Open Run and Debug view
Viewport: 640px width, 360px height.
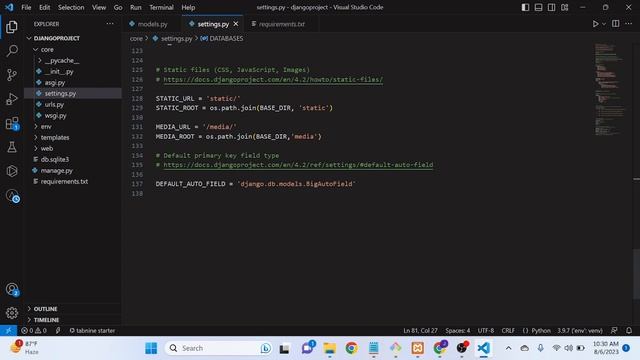tap(12, 99)
